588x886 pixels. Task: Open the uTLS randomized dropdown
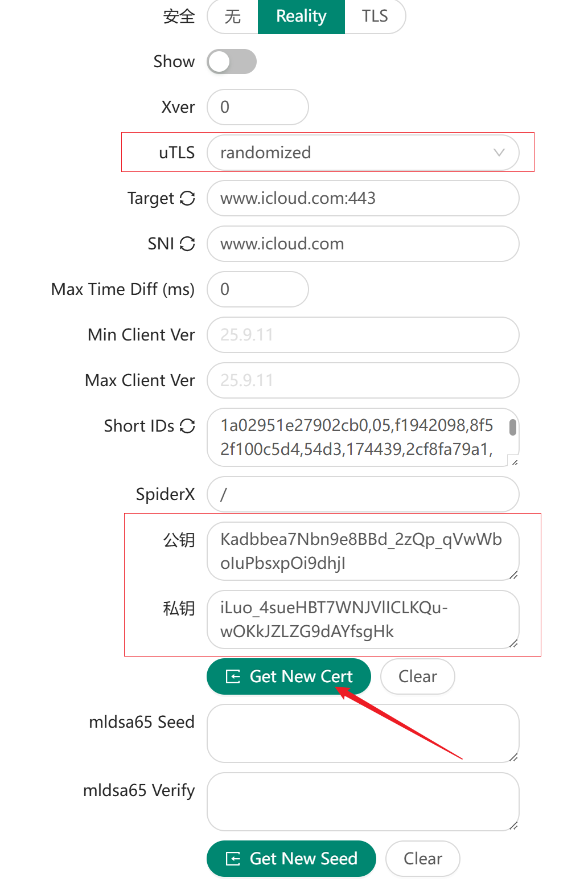[x=353, y=153]
